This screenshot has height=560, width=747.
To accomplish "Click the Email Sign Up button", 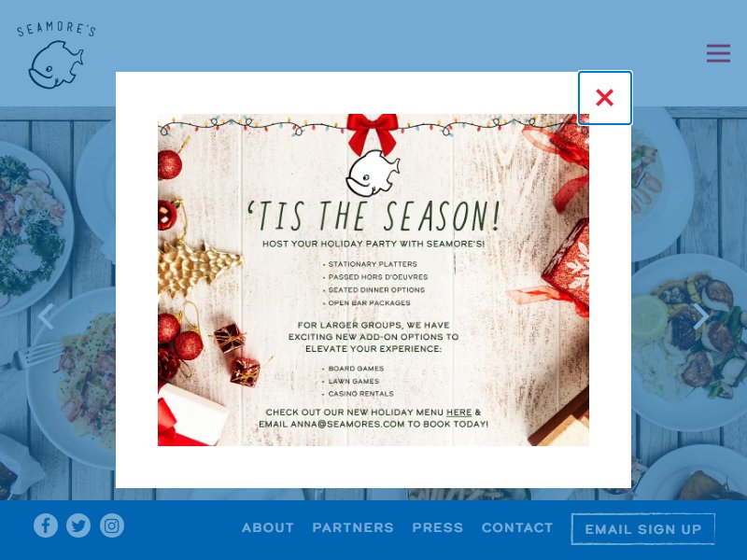I will 643,529.
